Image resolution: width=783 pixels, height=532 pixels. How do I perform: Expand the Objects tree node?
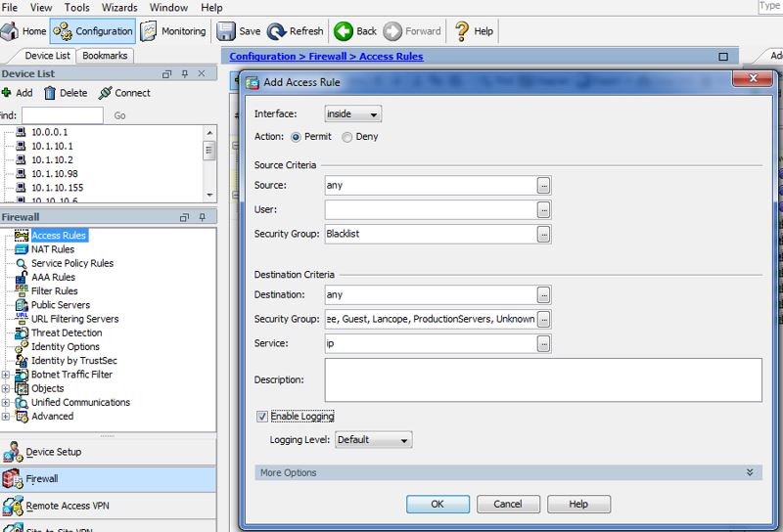pyautogui.click(x=6, y=388)
